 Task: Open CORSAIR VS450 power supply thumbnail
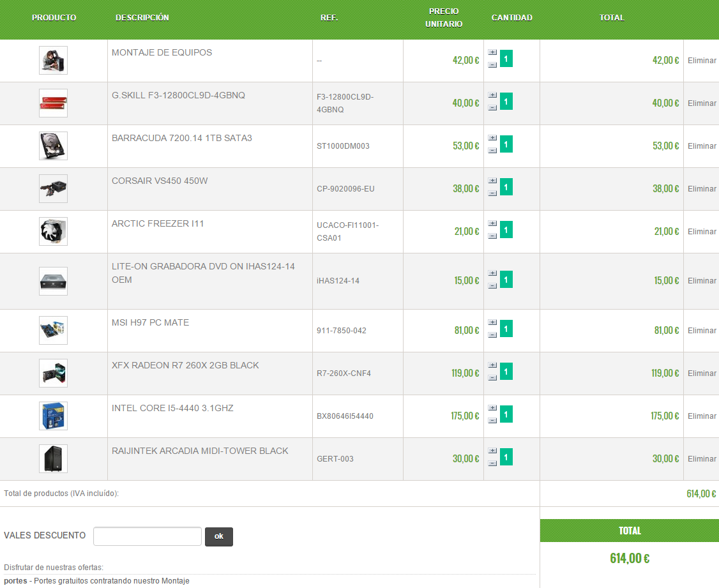[53, 188]
